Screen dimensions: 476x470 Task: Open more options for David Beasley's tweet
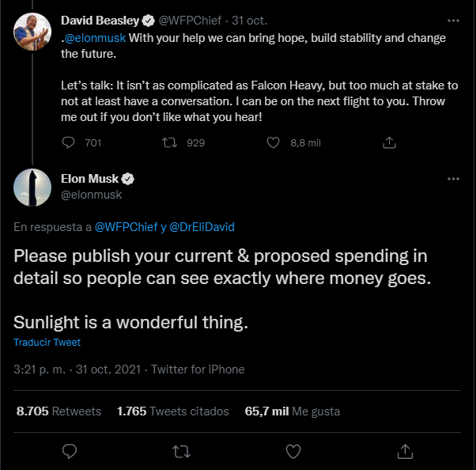[x=453, y=21]
